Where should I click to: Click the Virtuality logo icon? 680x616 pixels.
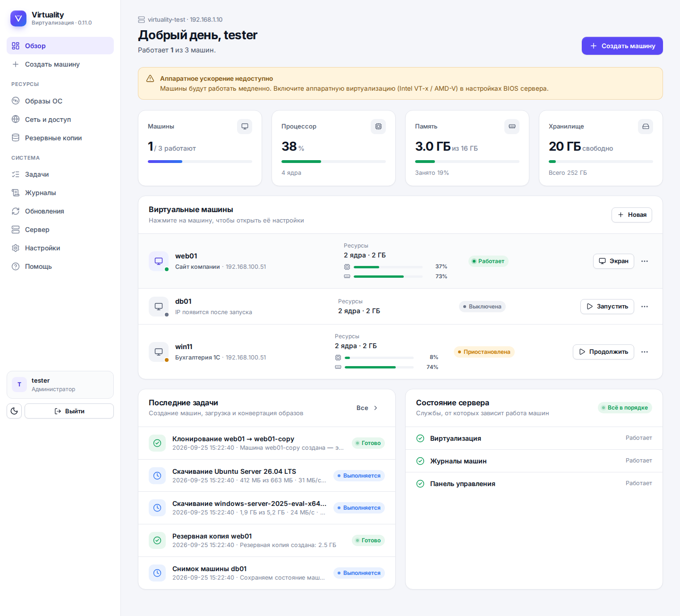pos(18,18)
